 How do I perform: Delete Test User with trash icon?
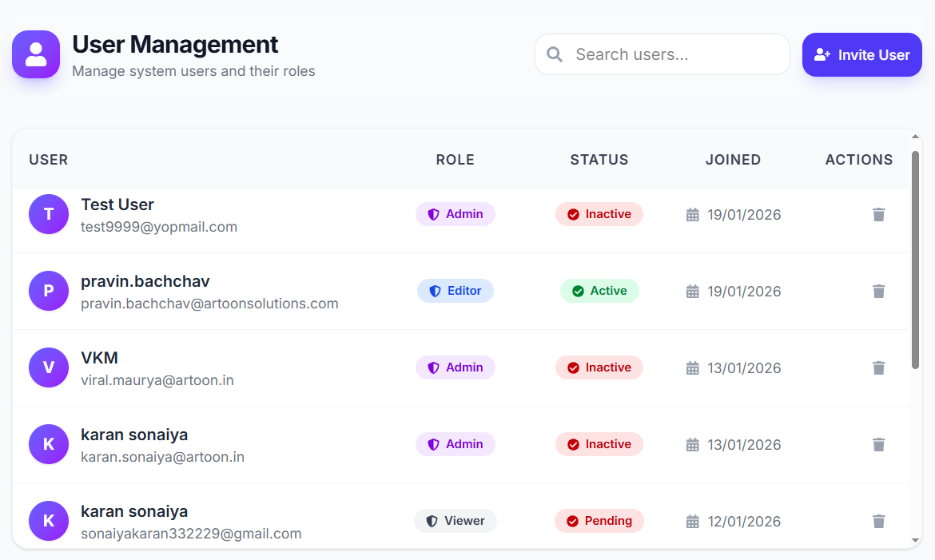(878, 214)
